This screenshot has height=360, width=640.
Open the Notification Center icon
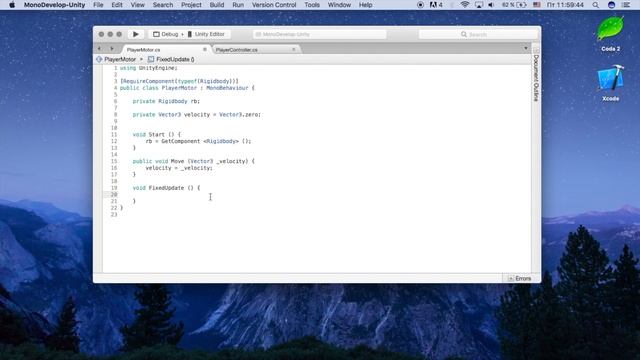click(626, 5)
